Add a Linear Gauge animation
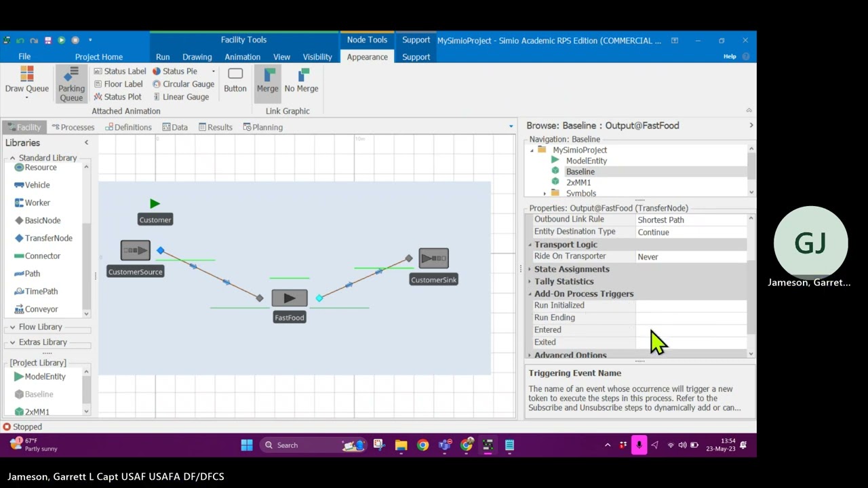 (180, 97)
